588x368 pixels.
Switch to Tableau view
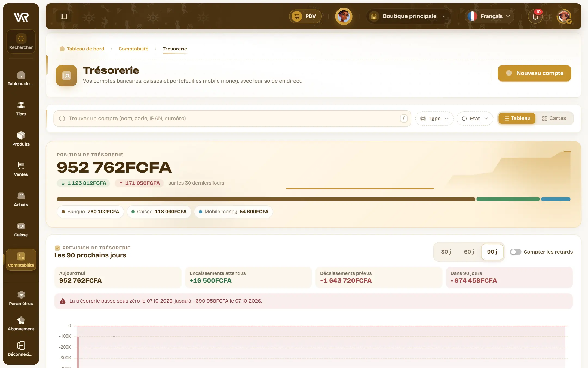517,118
